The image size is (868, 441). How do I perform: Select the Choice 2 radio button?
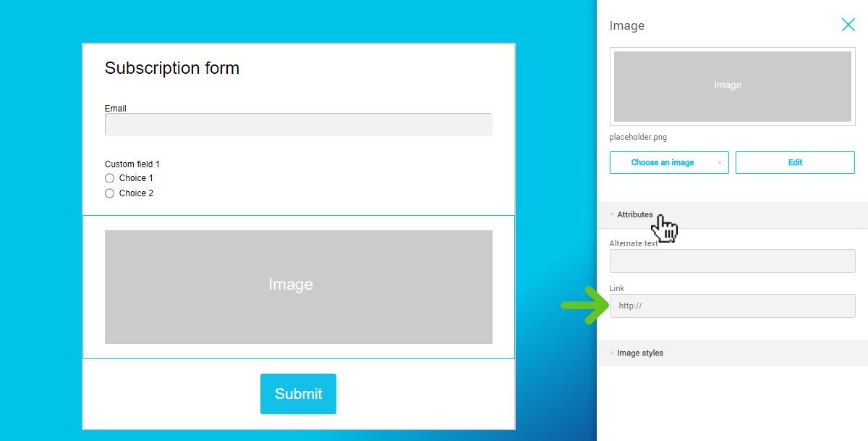(x=110, y=193)
